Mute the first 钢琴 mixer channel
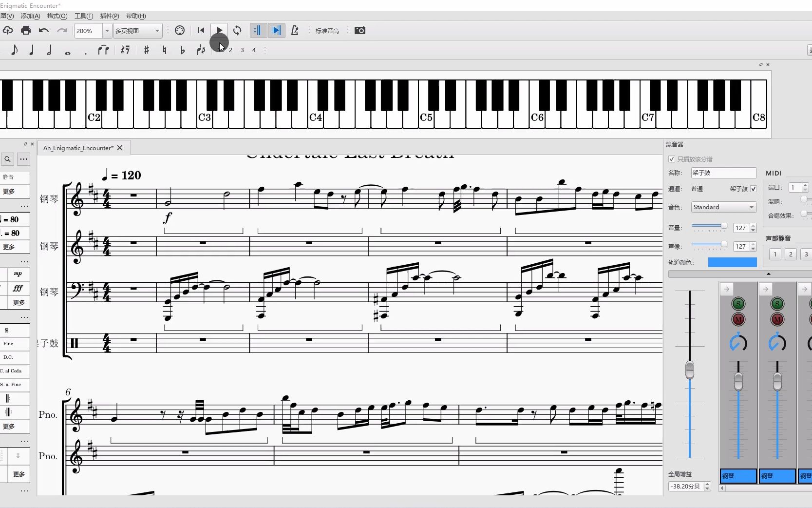Image resolution: width=812 pixels, height=508 pixels. pos(738,319)
